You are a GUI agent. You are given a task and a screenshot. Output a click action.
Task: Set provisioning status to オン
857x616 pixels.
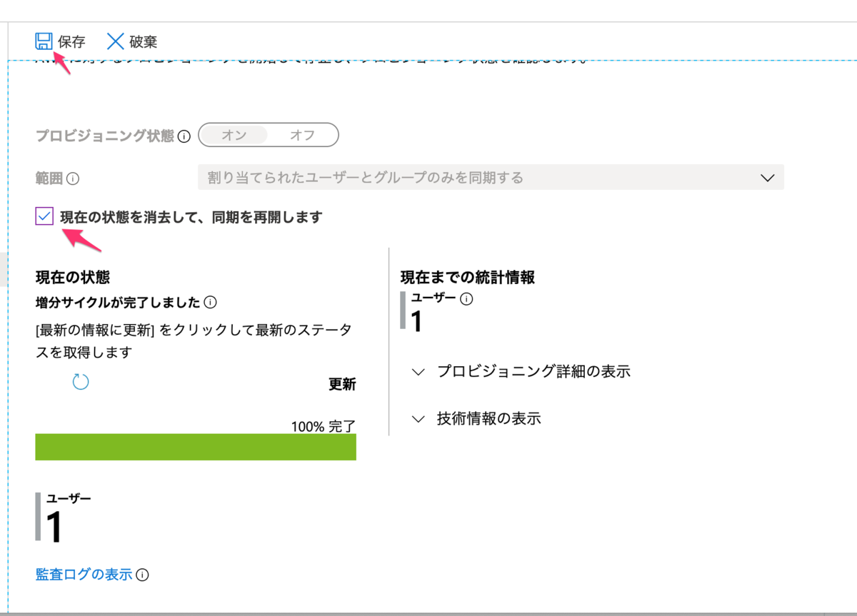[x=233, y=135]
